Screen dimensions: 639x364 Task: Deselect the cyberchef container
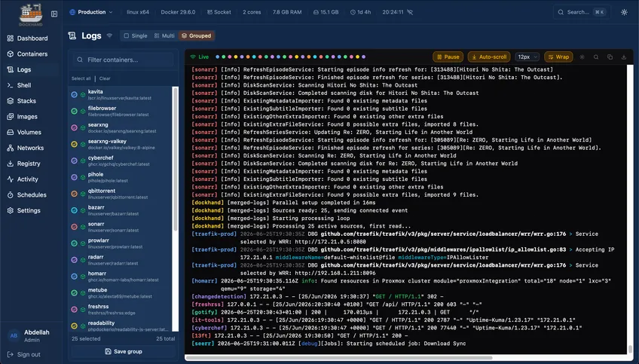pyautogui.click(x=74, y=161)
